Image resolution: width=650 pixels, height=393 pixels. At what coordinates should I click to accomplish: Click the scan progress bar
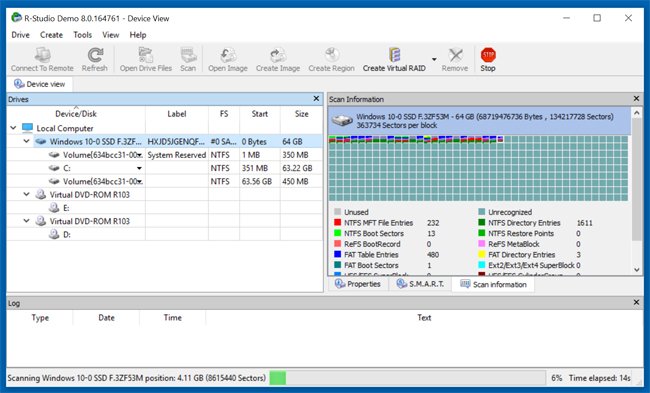407,378
